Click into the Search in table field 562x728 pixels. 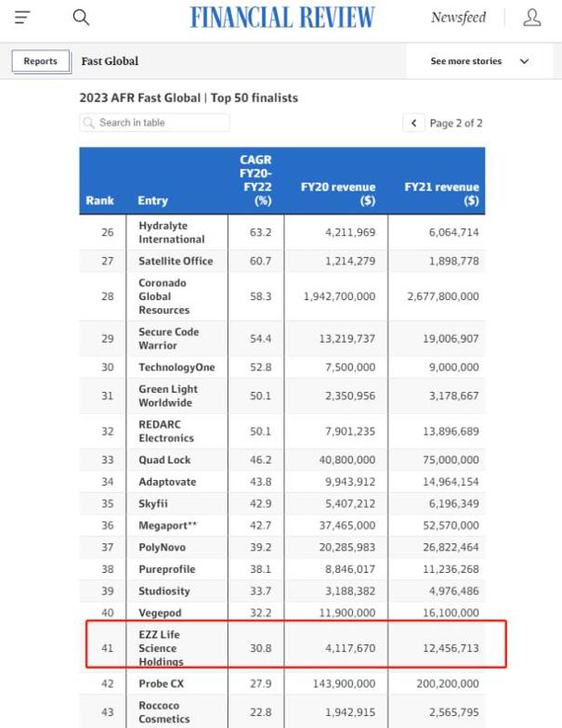(x=158, y=123)
